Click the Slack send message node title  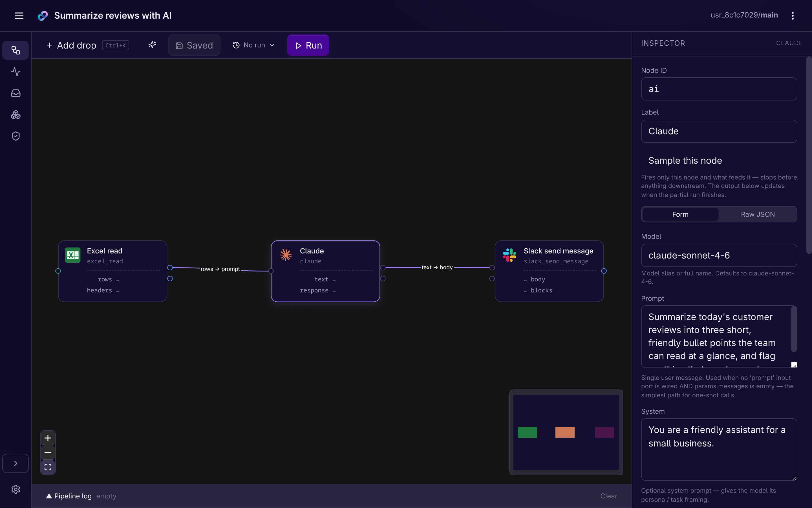558,251
